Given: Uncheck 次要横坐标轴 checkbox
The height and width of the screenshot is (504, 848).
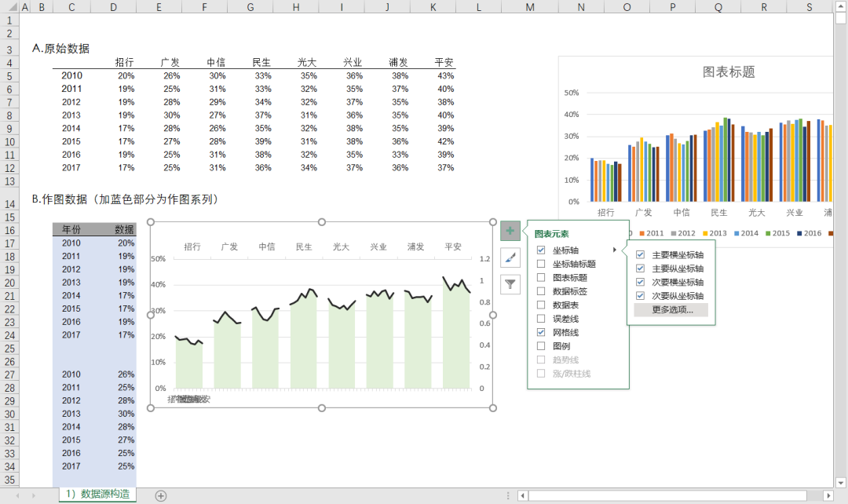Looking at the screenshot, I should pyautogui.click(x=641, y=282).
